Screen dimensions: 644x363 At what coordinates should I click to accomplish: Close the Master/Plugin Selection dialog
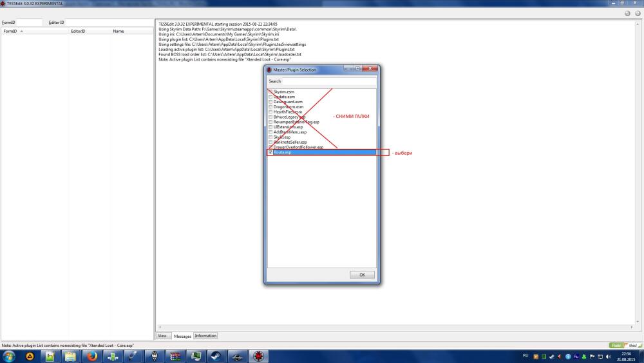point(370,68)
